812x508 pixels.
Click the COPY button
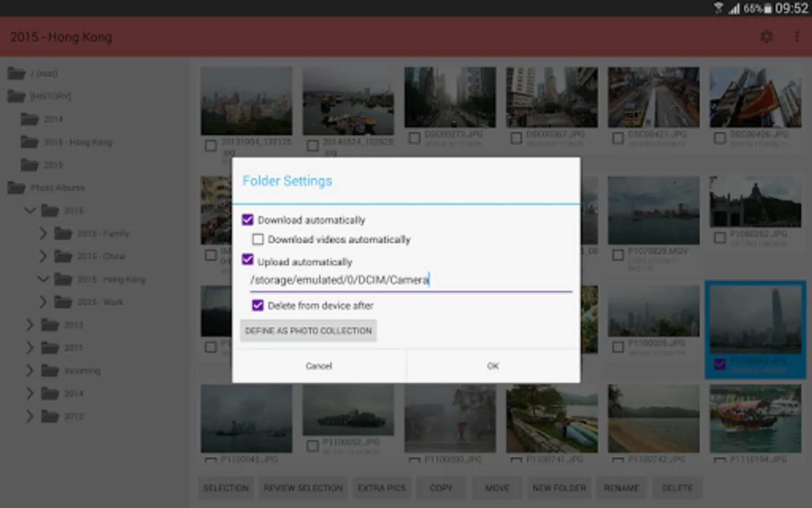tap(441, 488)
